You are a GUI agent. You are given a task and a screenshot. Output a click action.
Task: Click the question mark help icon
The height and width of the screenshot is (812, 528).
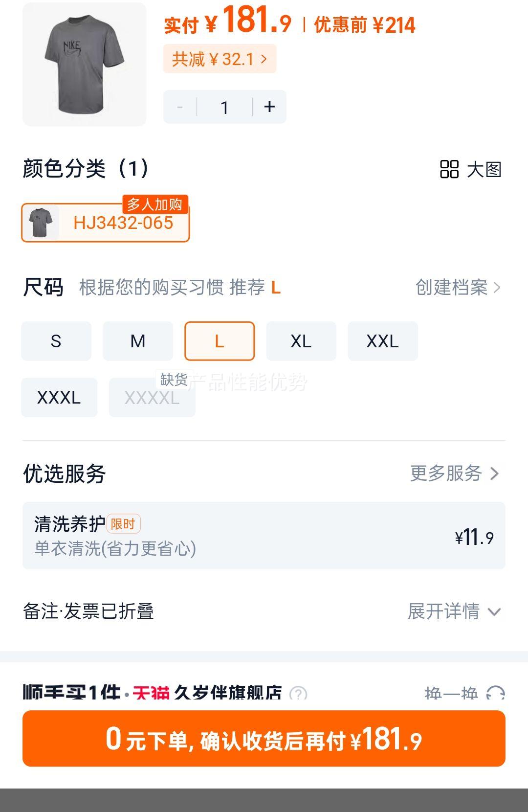tap(298, 693)
